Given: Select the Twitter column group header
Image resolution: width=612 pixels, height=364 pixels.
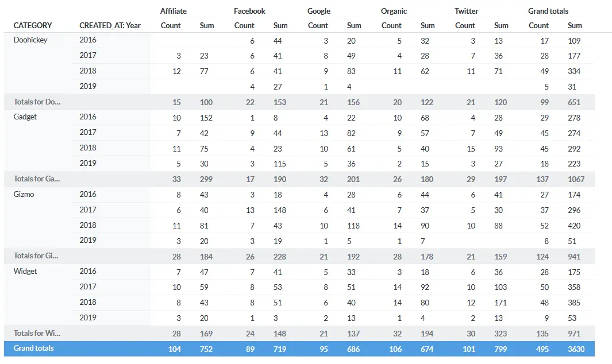Looking at the screenshot, I should [x=467, y=11].
